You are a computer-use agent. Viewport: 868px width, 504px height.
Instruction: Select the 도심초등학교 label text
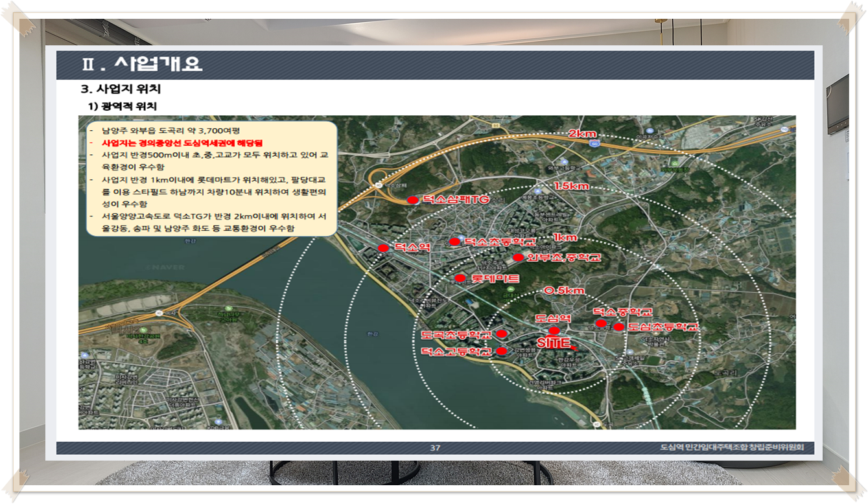664,328
